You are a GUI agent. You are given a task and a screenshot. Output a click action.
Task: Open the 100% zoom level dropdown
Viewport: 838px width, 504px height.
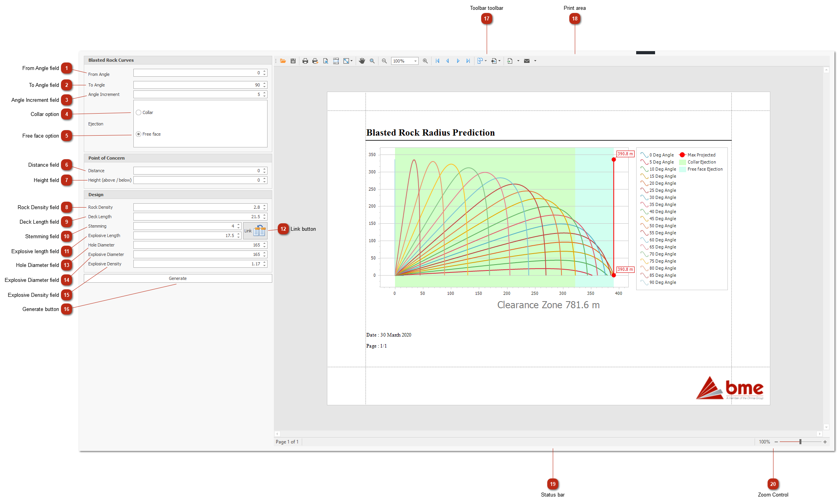[415, 61]
